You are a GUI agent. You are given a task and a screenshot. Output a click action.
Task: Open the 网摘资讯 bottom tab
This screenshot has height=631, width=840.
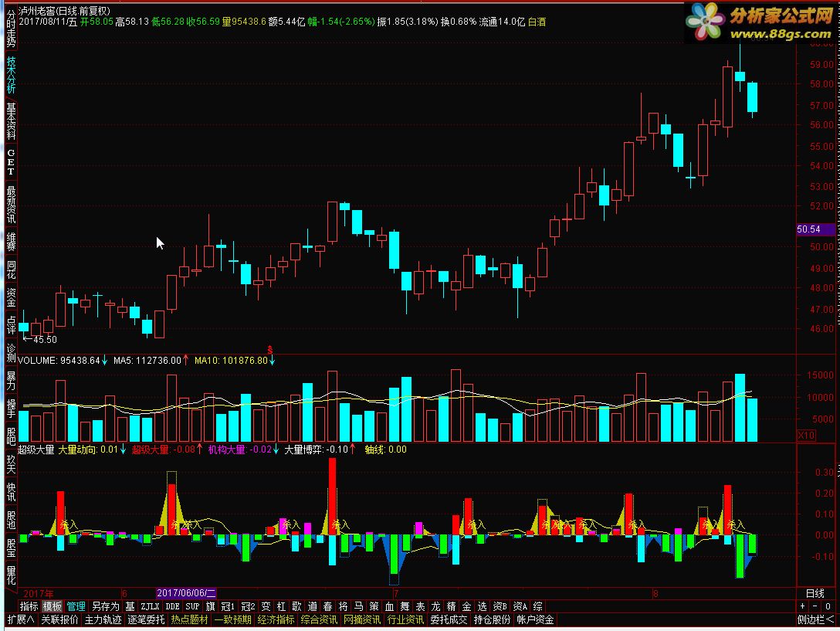click(362, 619)
